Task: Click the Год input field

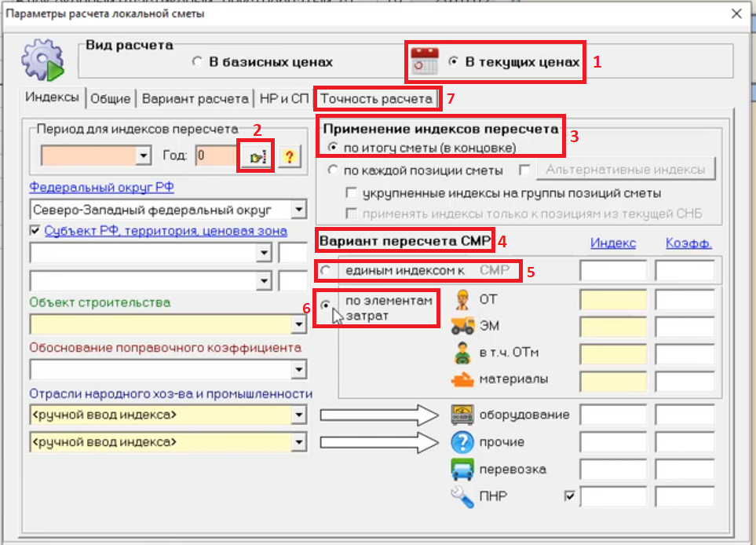Action: 214,155
